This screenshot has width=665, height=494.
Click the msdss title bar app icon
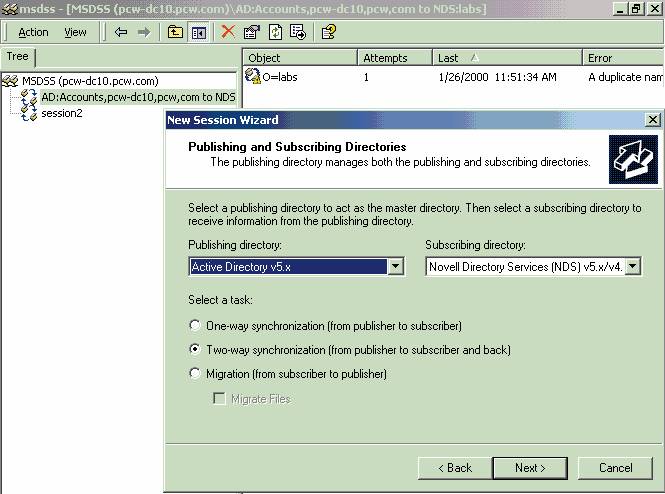pos(9,8)
